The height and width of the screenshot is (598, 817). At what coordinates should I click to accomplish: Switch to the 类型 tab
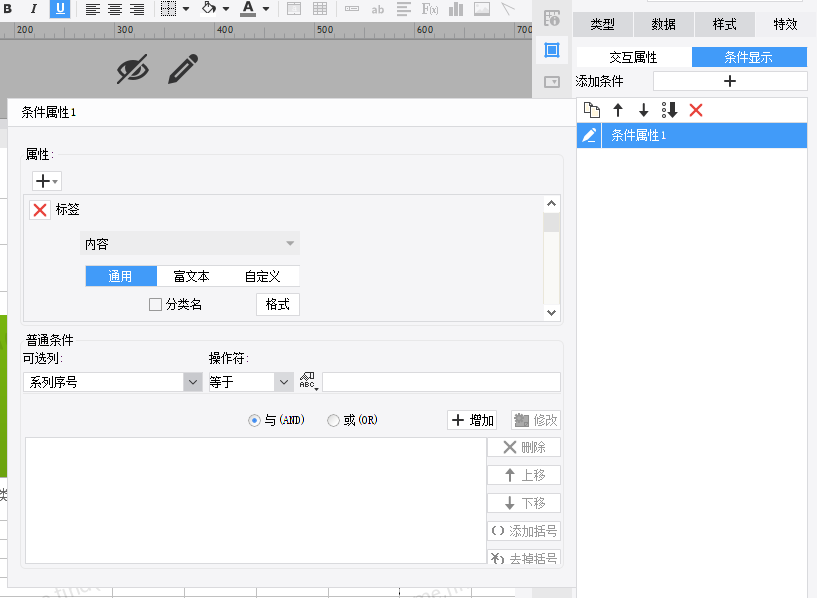602,24
